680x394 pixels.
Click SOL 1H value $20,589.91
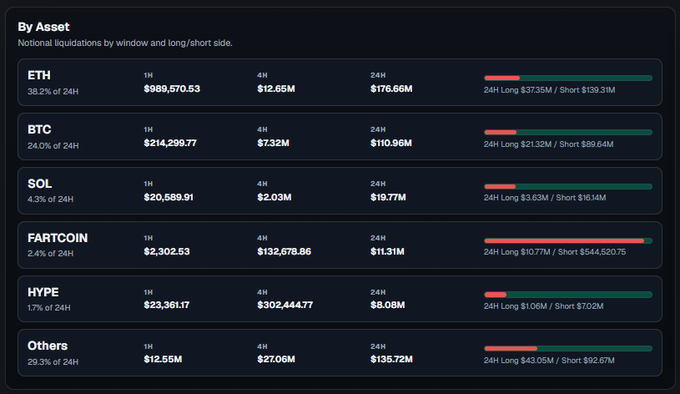(x=168, y=197)
